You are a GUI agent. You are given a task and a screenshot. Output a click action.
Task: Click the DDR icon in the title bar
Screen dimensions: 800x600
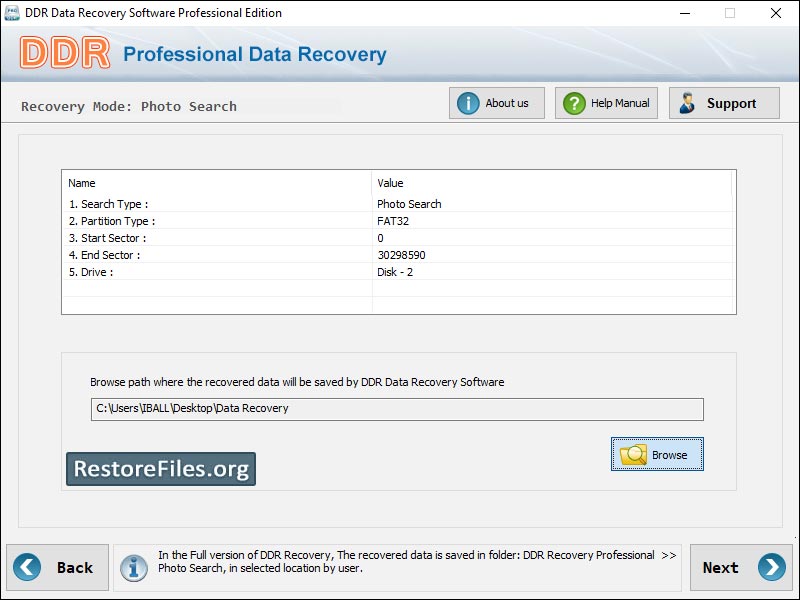point(12,13)
